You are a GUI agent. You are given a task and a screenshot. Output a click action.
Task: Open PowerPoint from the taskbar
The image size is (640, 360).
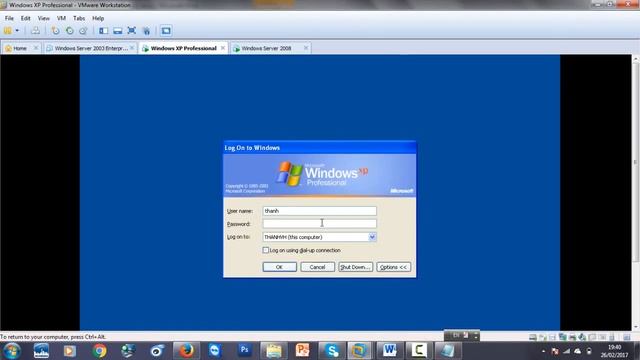tap(302, 351)
